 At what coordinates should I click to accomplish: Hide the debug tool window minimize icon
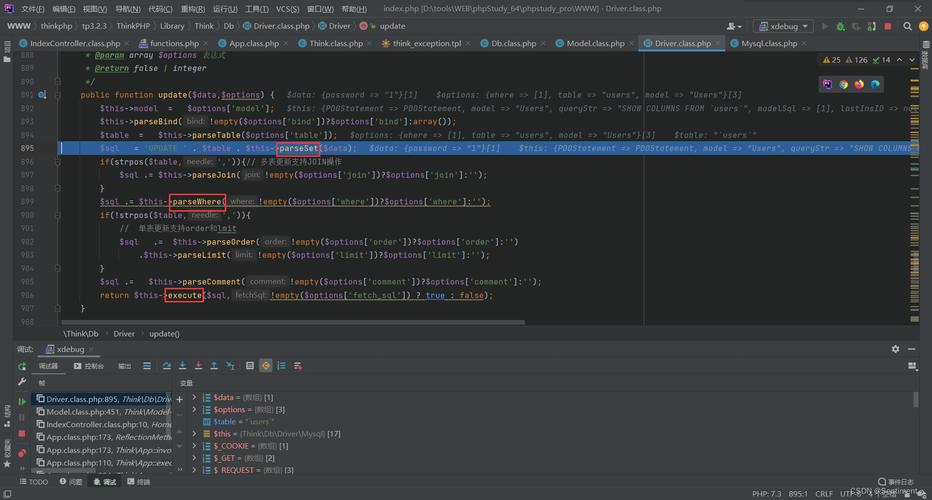[911, 349]
